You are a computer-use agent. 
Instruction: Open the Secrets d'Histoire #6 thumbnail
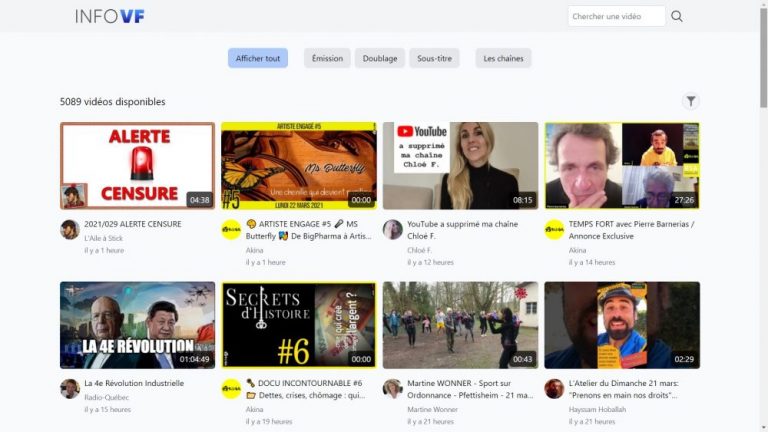coord(299,325)
